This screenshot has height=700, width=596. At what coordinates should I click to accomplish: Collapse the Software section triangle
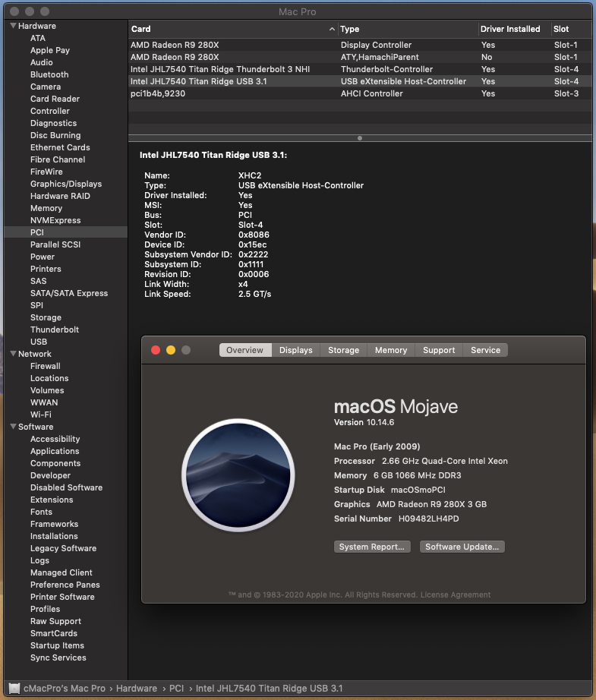click(x=13, y=427)
